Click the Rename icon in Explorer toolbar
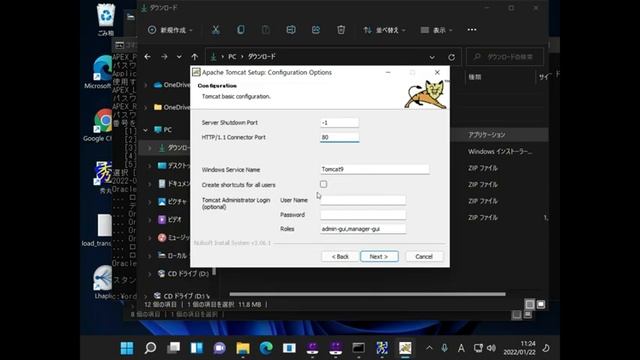The width and height of the screenshot is (640, 360). click(291, 30)
